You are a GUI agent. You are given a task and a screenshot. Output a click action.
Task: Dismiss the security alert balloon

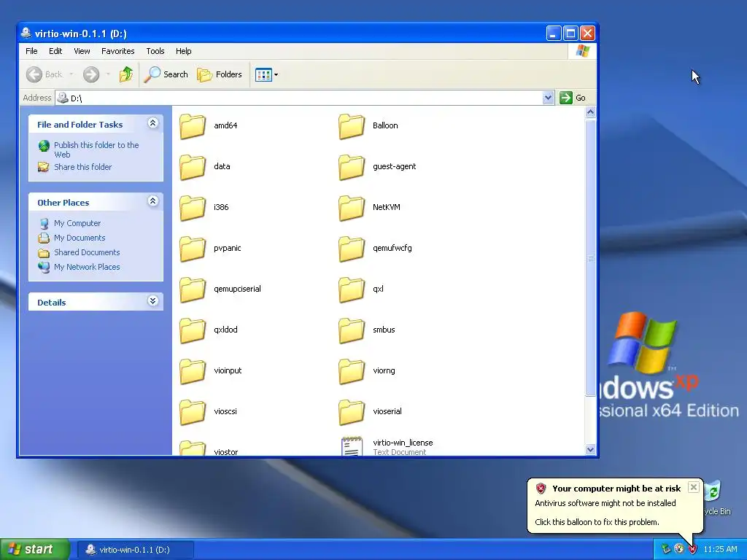pos(694,486)
